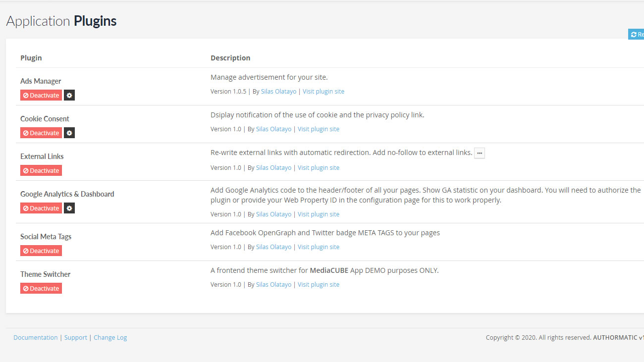Deactivate the Cookie Consent plugin
This screenshot has width=644, height=362.
pos(41,133)
